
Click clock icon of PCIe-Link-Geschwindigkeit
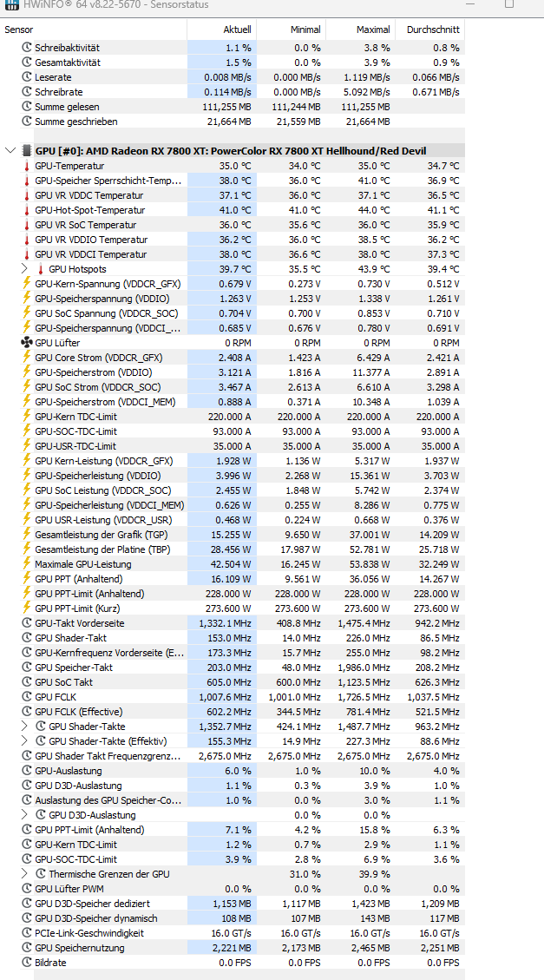[x=27, y=933]
